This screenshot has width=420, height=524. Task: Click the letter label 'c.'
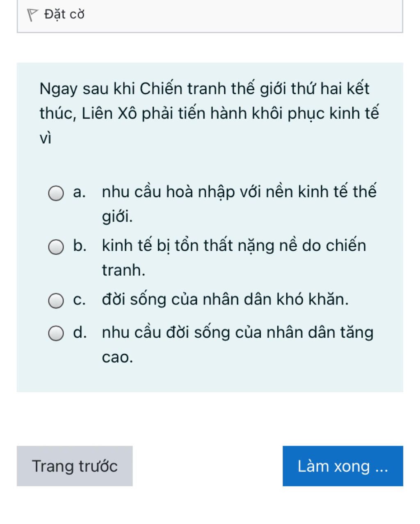point(79,300)
